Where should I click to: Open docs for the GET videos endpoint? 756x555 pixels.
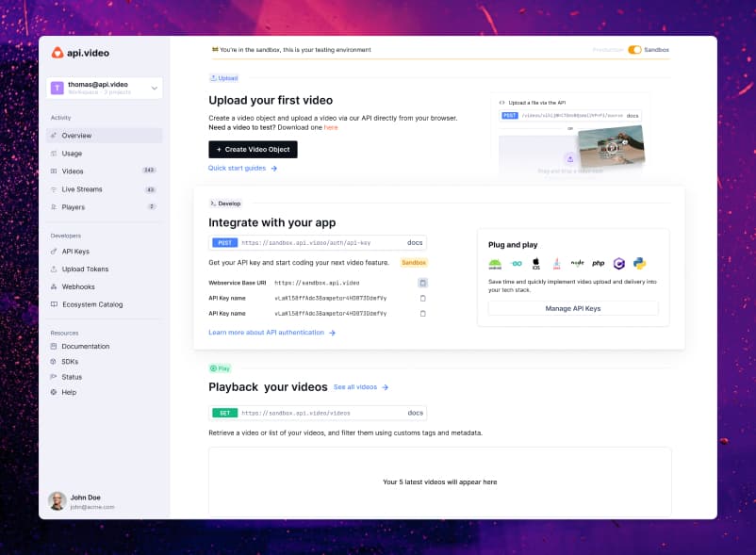point(415,413)
